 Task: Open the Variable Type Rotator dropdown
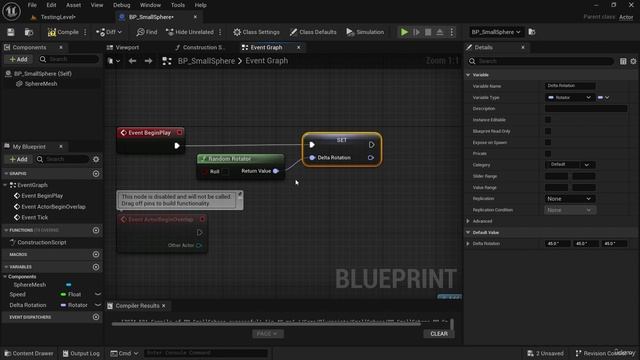click(x=569, y=98)
